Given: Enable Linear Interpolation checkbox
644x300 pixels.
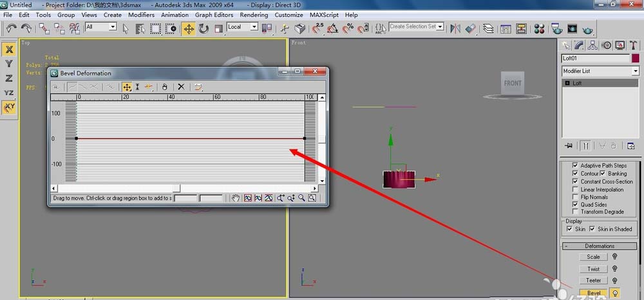Looking at the screenshot, I should pos(575,190).
